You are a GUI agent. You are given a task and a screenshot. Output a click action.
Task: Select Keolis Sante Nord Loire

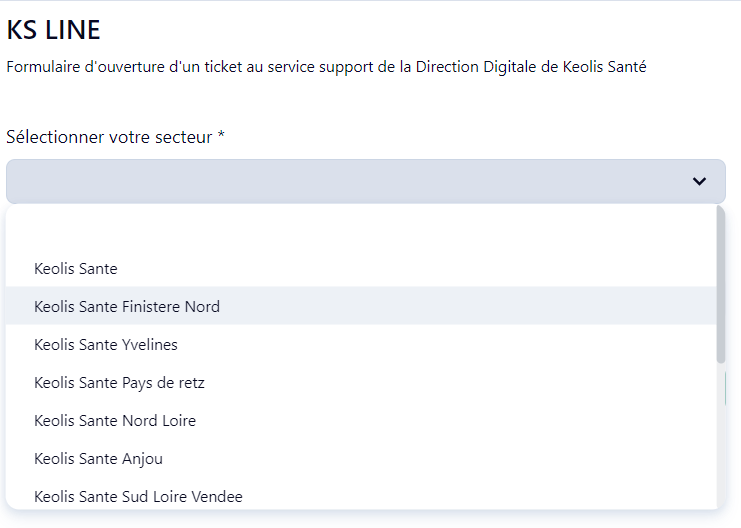click(115, 420)
